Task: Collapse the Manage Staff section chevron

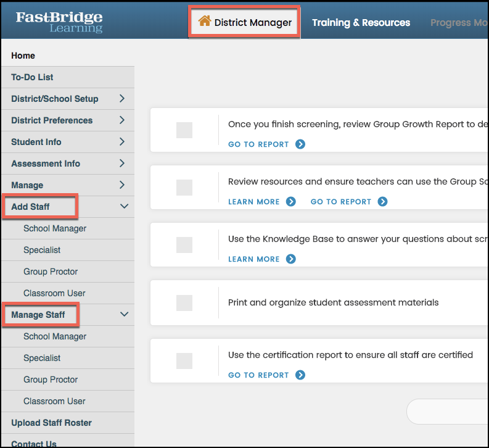Action: tap(124, 314)
